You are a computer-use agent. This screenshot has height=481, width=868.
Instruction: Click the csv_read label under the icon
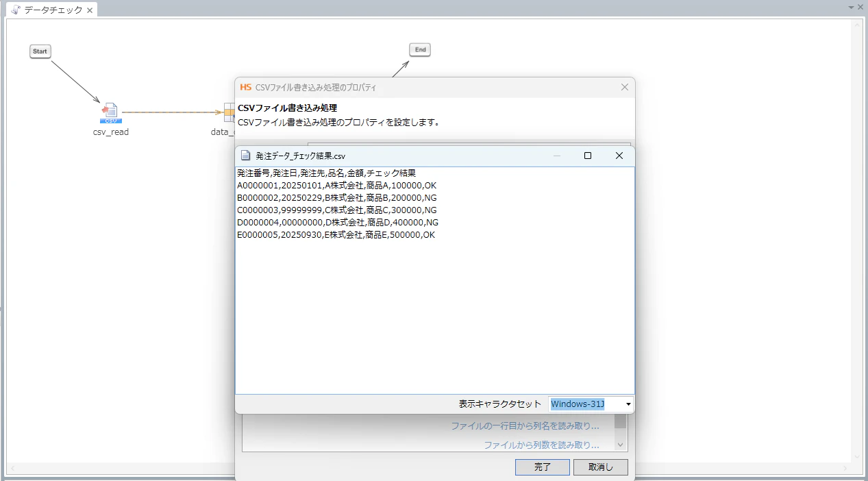point(111,132)
